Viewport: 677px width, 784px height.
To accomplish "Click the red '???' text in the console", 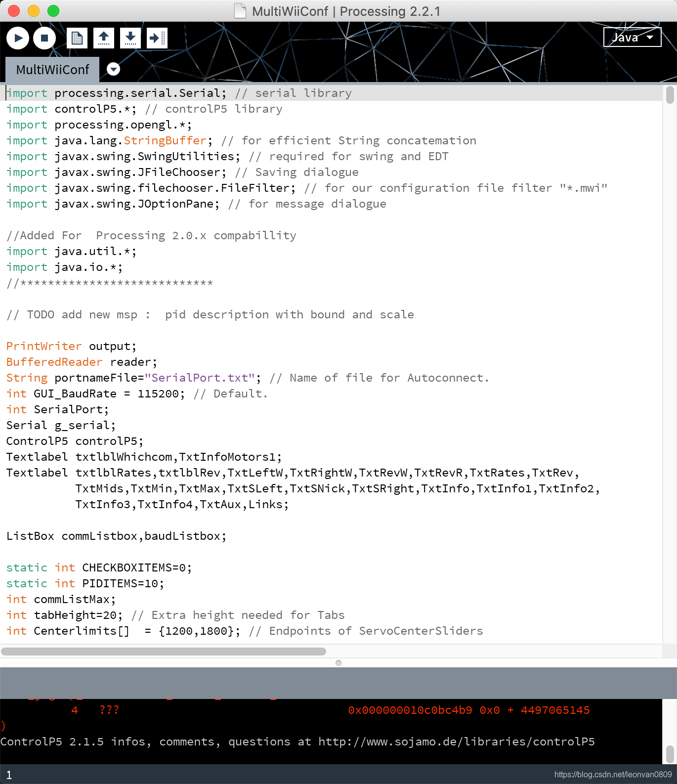I will 109,710.
